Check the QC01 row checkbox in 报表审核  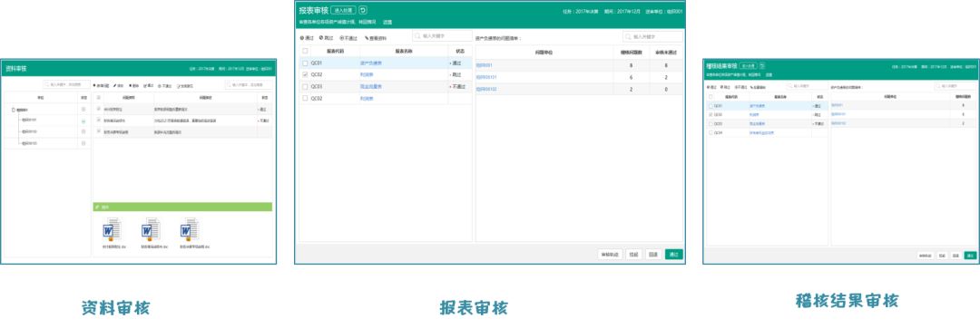tap(305, 63)
